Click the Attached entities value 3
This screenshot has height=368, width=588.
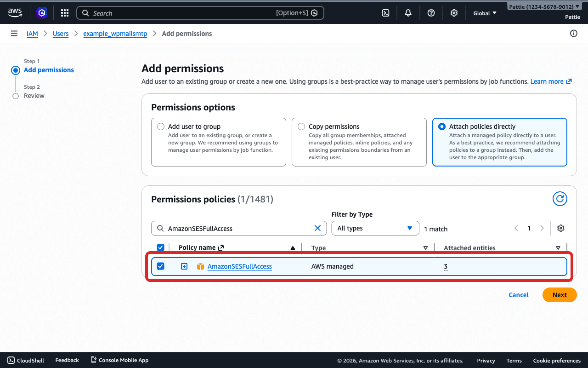(x=446, y=266)
